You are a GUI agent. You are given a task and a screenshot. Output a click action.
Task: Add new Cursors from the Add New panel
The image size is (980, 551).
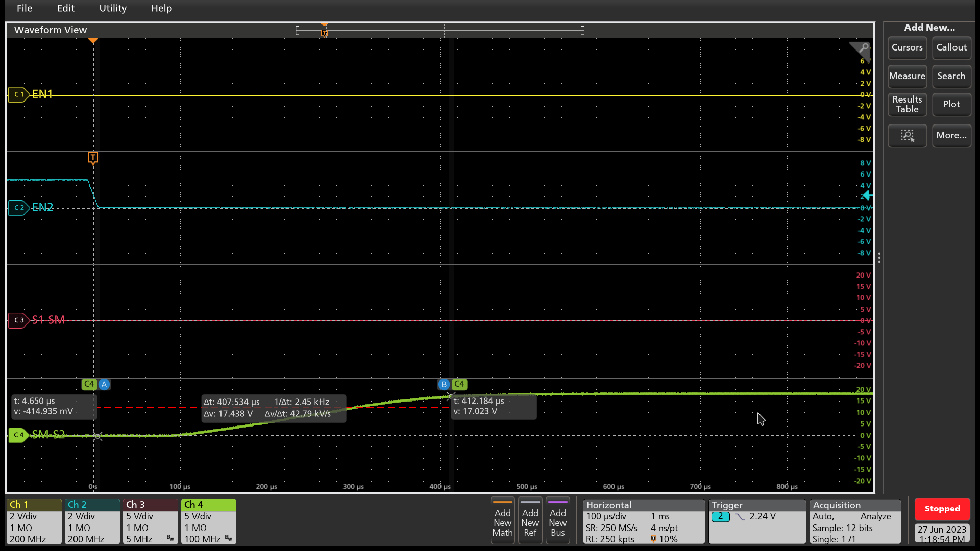[906, 48]
